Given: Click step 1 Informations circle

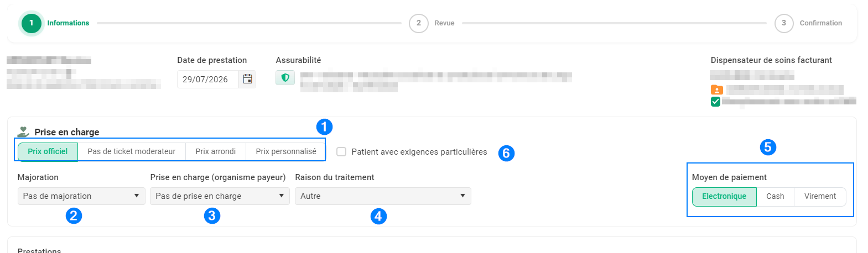Looking at the screenshot, I should [x=32, y=23].
